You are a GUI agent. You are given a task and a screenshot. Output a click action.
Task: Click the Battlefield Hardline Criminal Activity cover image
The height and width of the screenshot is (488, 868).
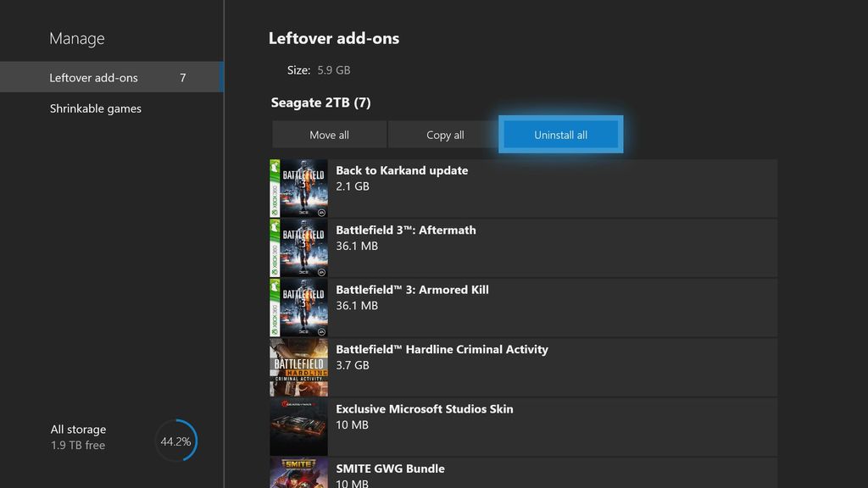[298, 367]
